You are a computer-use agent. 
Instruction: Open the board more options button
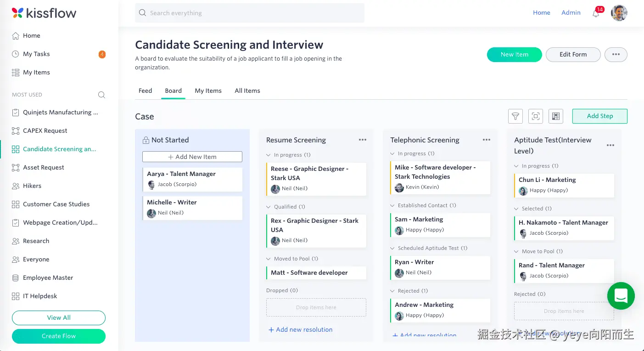(x=616, y=54)
